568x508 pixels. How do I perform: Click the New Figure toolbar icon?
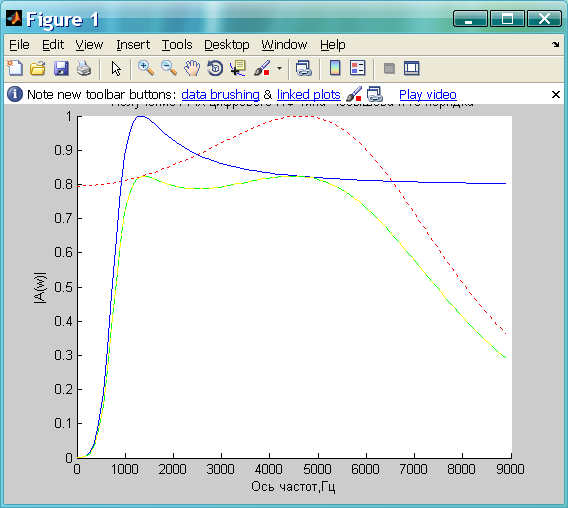15,68
